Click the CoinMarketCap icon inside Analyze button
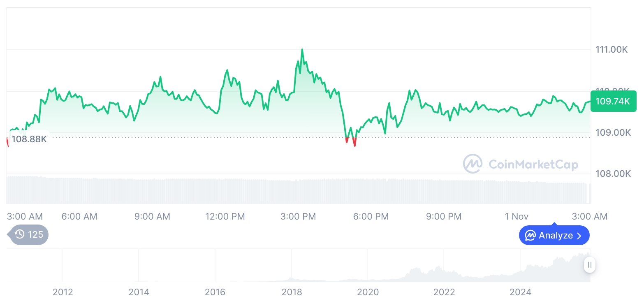This screenshot has width=644, height=301. pos(530,236)
